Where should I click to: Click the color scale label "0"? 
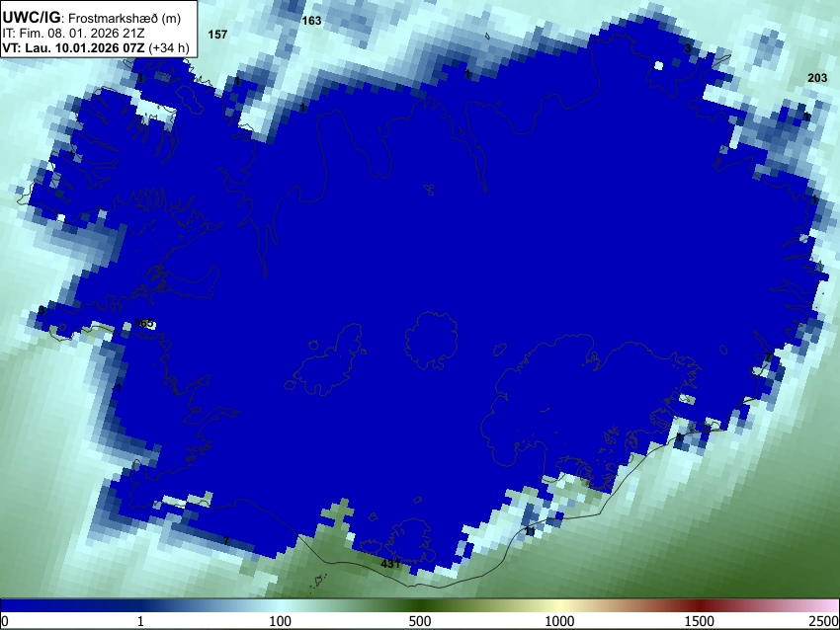(5, 621)
